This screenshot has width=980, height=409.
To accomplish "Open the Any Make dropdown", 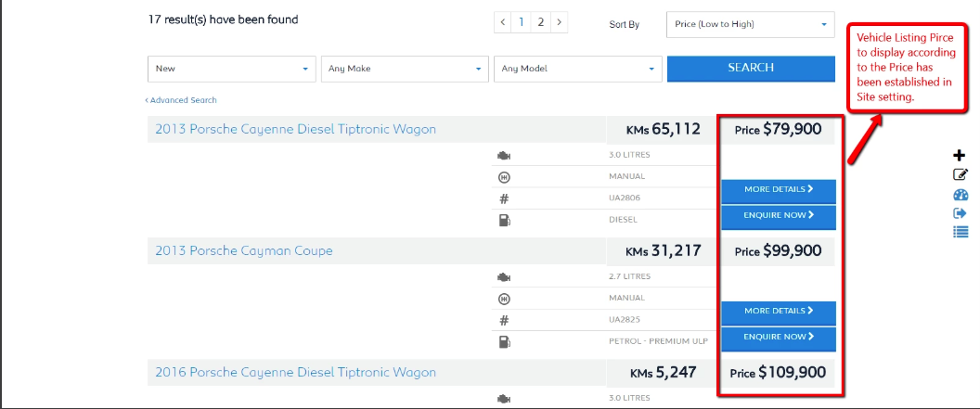I will [405, 69].
